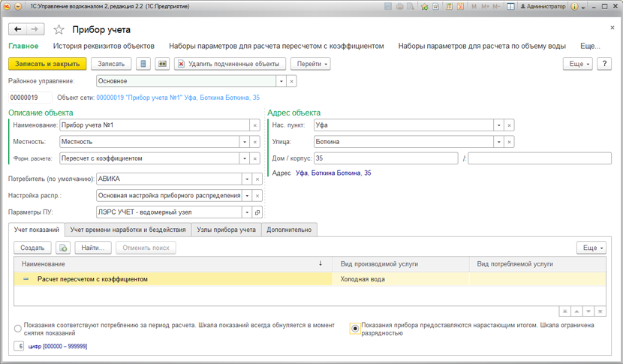
Task: Expand the Районное управление dropdown
Action: point(281,81)
